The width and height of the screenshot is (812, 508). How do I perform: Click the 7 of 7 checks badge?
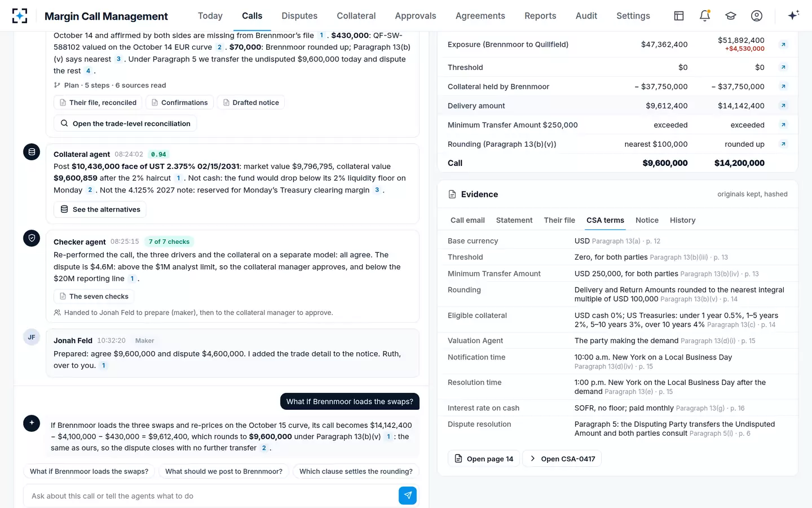point(169,242)
